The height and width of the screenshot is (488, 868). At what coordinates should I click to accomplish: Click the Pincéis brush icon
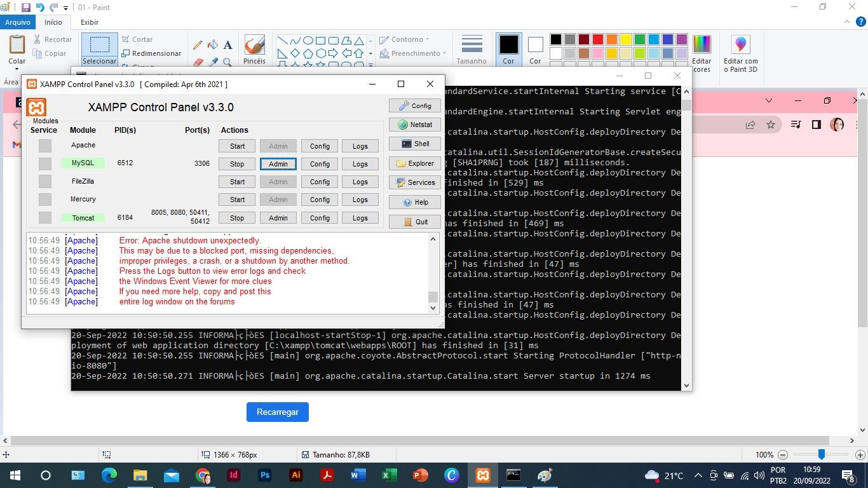click(x=254, y=46)
